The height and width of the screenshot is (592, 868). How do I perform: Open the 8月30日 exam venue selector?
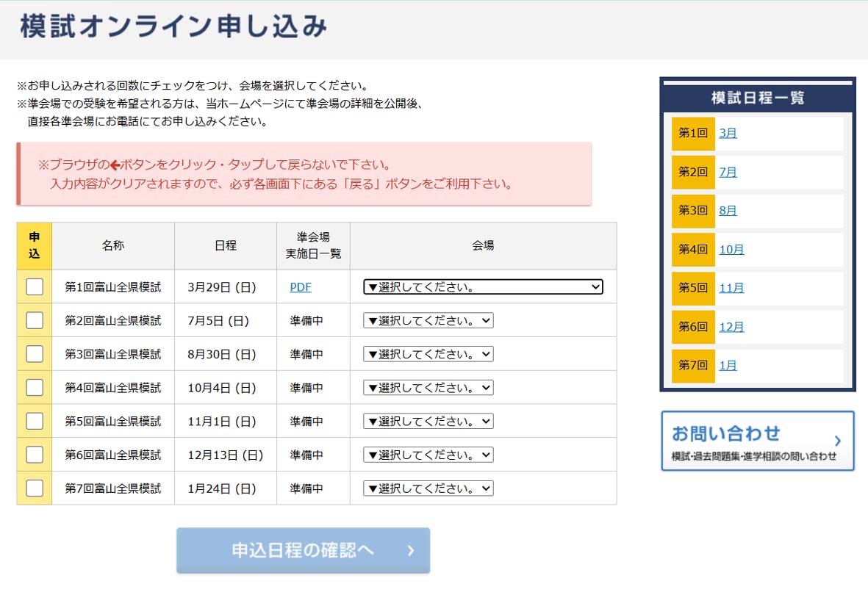click(428, 354)
